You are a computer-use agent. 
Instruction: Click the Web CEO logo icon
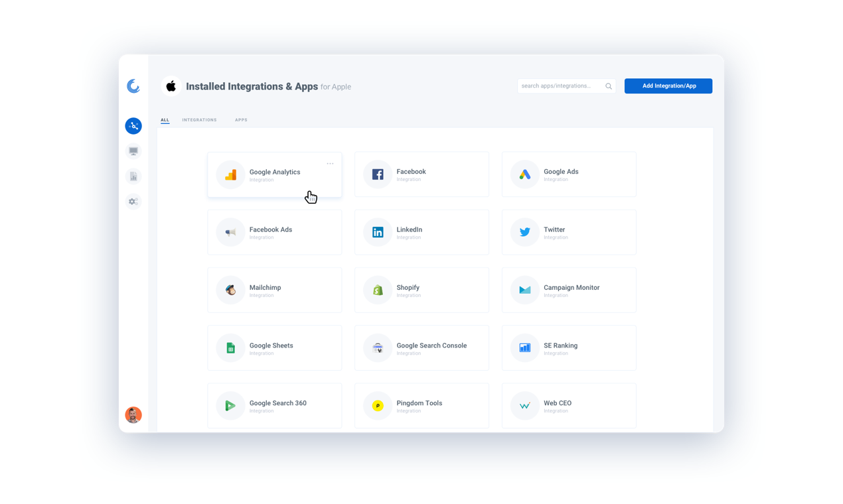[525, 406]
